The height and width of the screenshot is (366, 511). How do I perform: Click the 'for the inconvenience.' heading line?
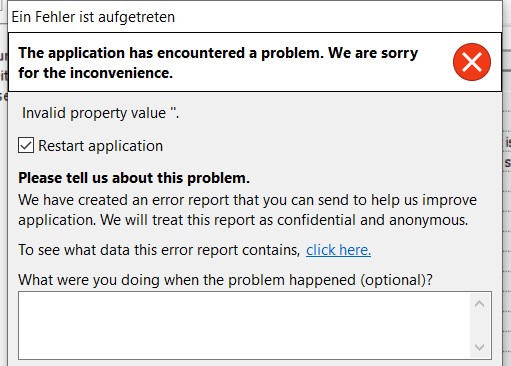[96, 73]
